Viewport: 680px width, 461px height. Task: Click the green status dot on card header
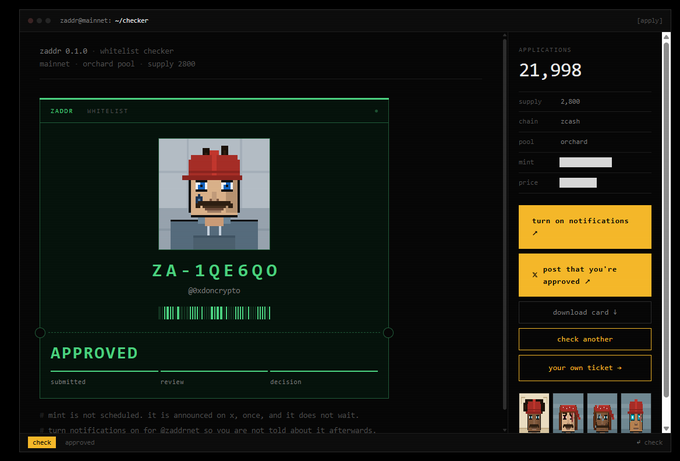(x=376, y=111)
